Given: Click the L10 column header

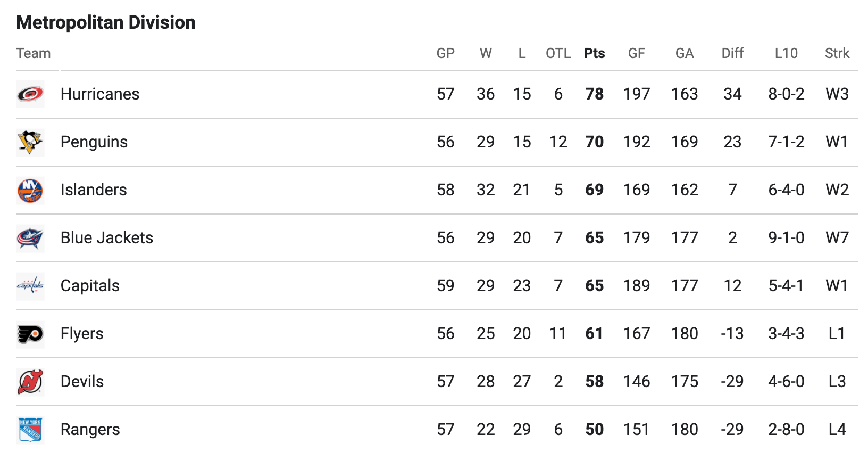Looking at the screenshot, I should [x=786, y=53].
